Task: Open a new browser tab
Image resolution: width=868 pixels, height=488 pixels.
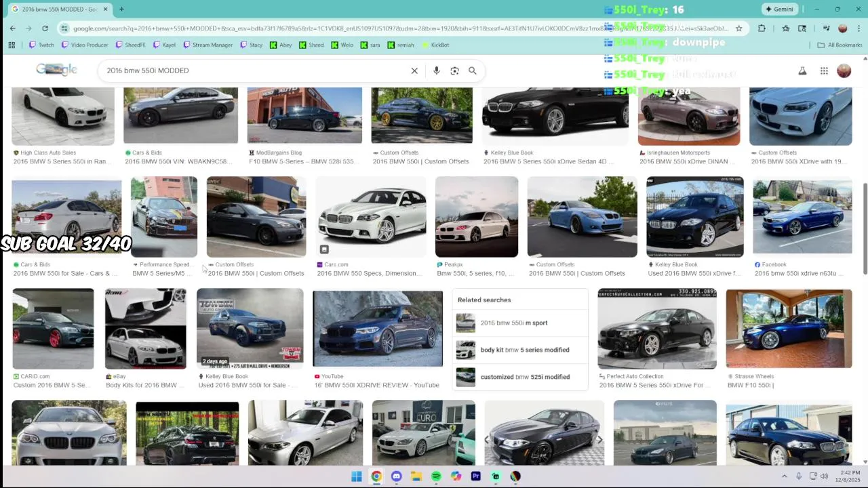Action: [121, 9]
